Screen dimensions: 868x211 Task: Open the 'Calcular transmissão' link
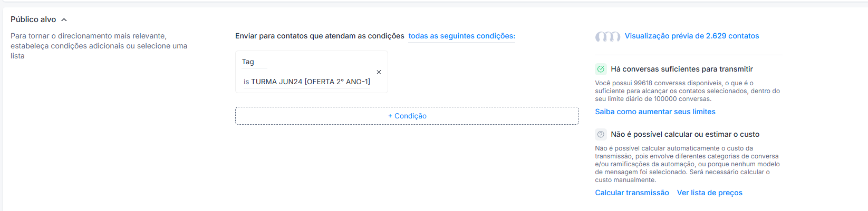pos(632,193)
